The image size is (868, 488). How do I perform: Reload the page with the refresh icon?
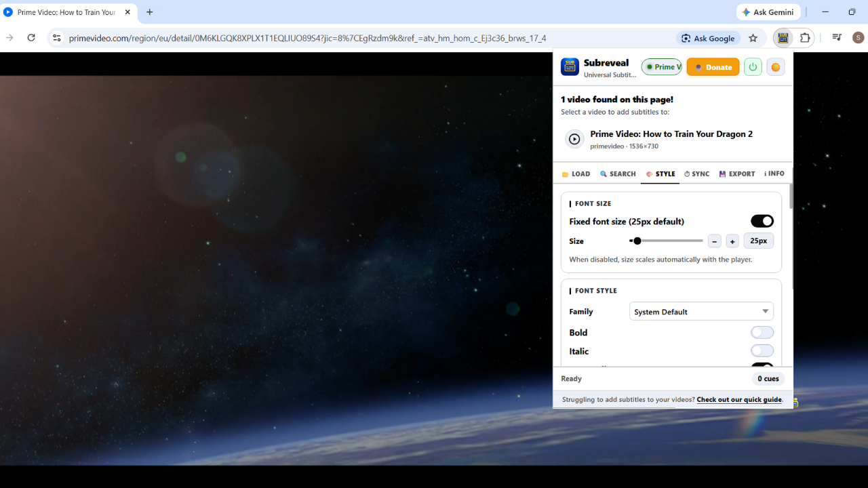click(x=31, y=38)
